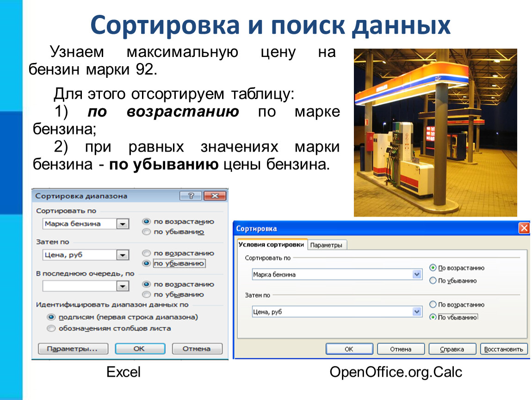Viewport: 532px width, 400px height.
Task: Click the 'Excel' caption below the dialog
Action: (x=123, y=372)
